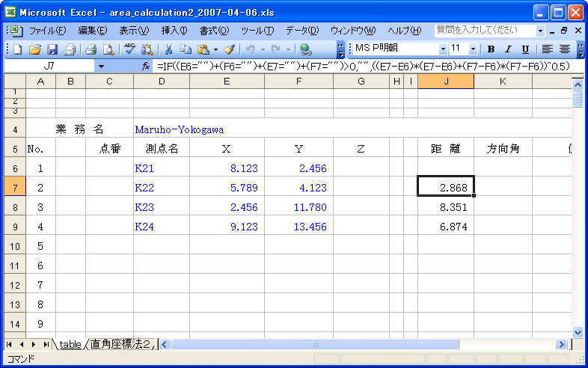The image size is (588, 368).
Task: Click the Insert Hyperlink globe icon
Action: tap(306, 49)
